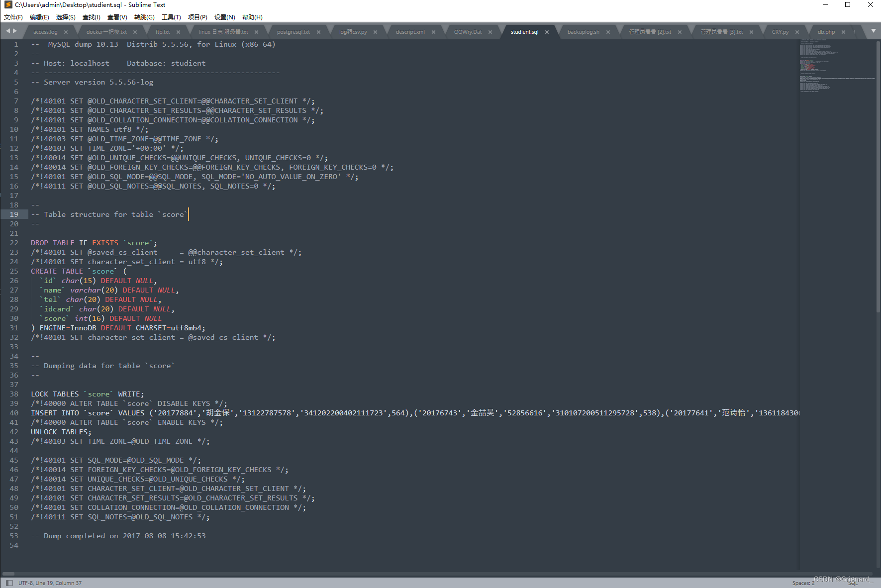The width and height of the screenshot is (881, 588).
Task: Click the 'DROP TABLE IF EXISTS' line
Action: click(94, 243)
